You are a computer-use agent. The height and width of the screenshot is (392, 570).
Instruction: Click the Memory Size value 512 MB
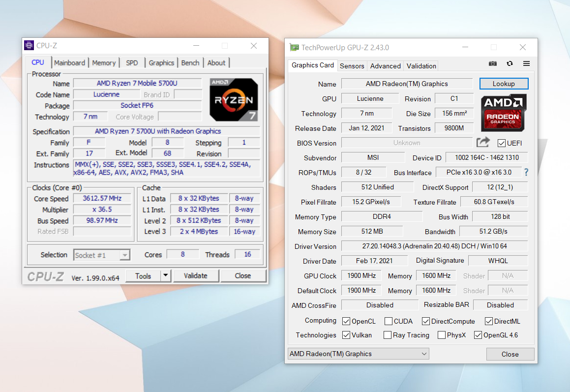point(372,231)
